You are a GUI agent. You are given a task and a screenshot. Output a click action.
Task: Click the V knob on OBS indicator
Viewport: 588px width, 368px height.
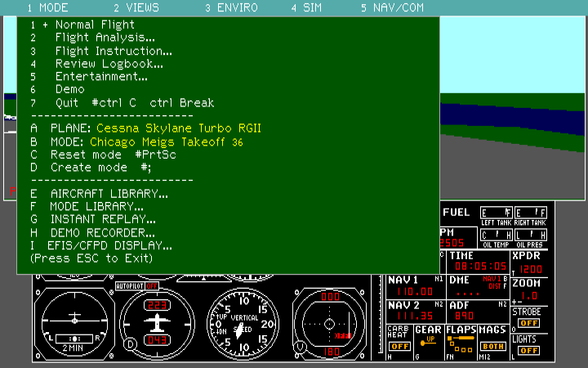pos(299,347)
